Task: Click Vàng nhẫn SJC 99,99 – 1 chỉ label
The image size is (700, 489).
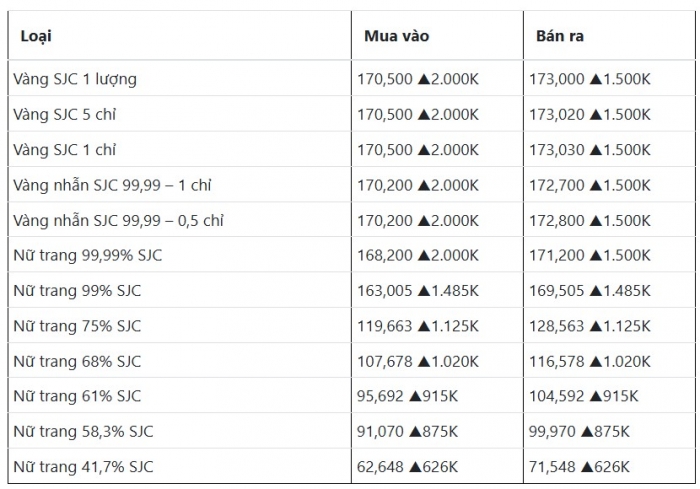Action: pyautogui.click(x=112, y=185)
